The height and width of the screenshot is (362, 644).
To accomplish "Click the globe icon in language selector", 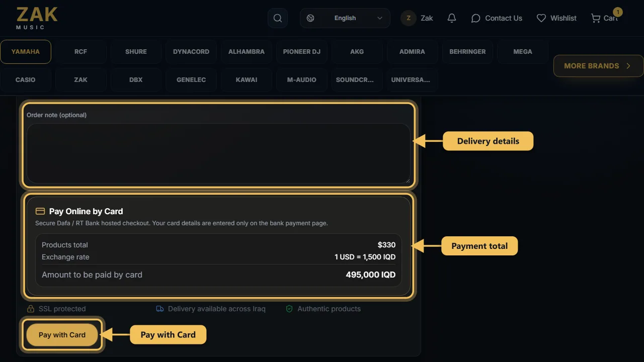I will [310, 18].
